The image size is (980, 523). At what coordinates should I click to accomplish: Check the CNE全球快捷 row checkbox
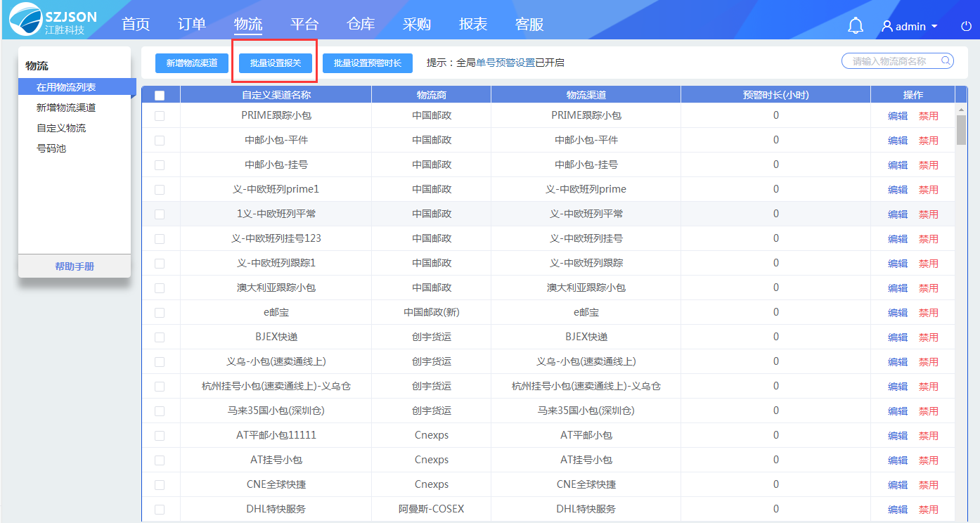coord(160,485)
